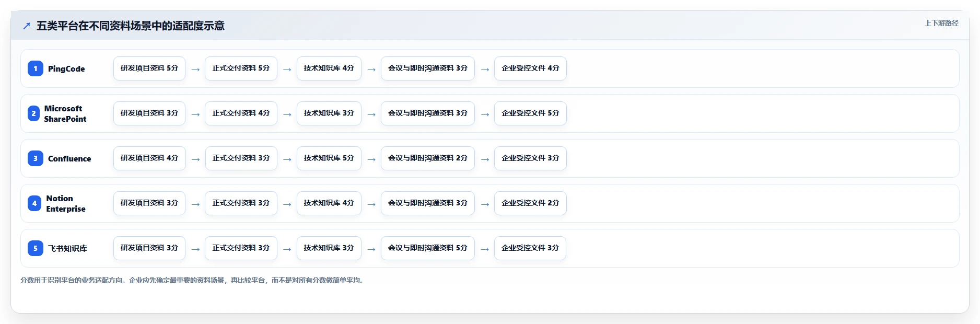Click Confluence's 正式交付资料 3分 chip
The image size is (980, 324).
coord(241,158)
